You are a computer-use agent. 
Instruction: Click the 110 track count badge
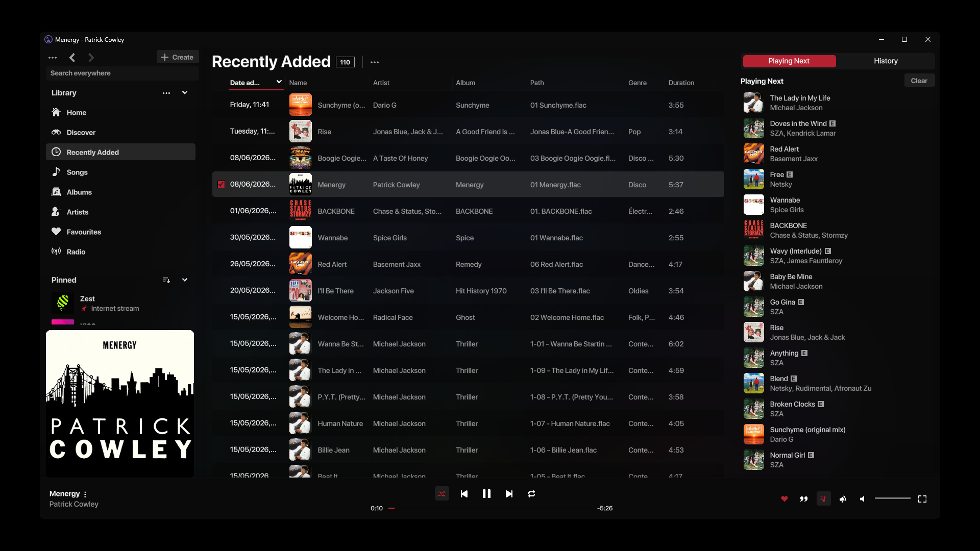pos(346,62)
